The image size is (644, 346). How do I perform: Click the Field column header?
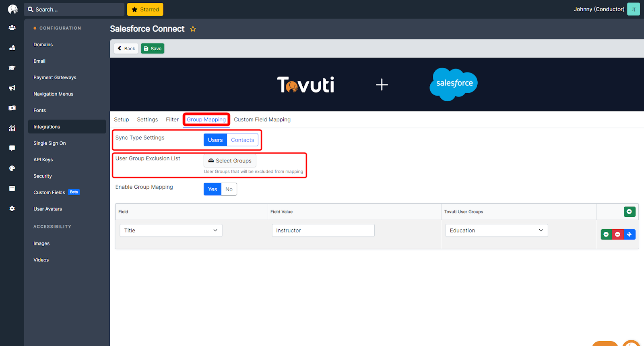123,212
